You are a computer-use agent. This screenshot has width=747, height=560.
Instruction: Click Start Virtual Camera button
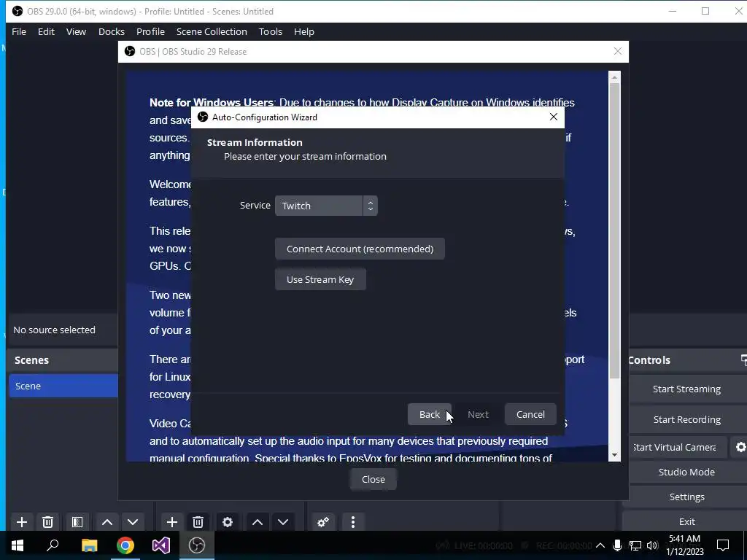(x=678, y=447)
